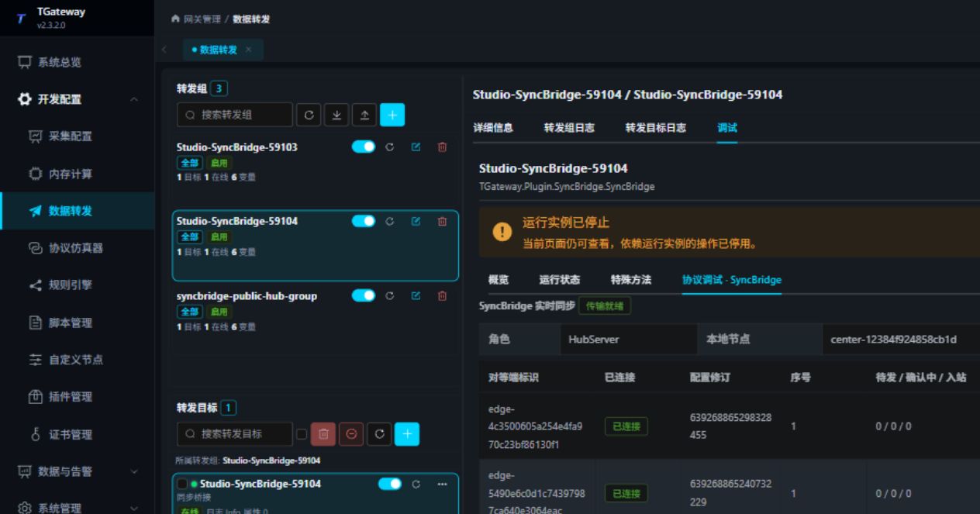Edit the Studio-SyncBridge-59104 group
The width and height of the screenshot is (980, 514).
pos(416,222)
